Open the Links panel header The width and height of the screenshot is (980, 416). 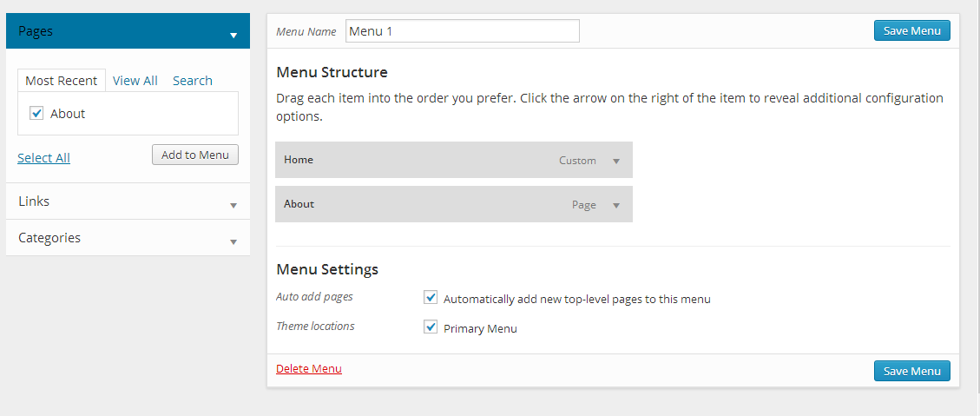(128, 201)
